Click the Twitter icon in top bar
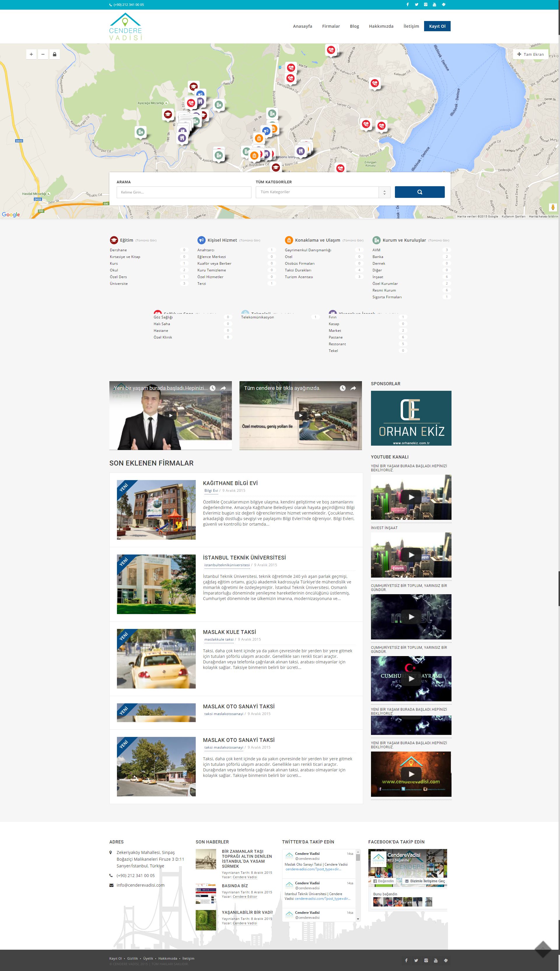560x971 pixels. (x=416, y=5)
